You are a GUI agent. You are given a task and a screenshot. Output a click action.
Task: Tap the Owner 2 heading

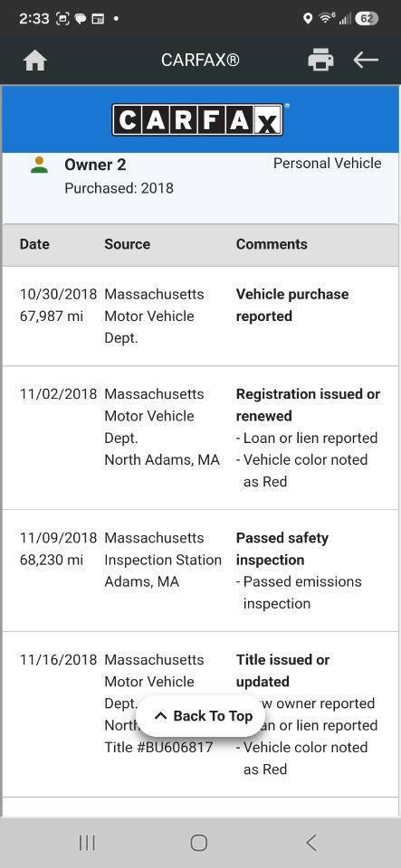[x=95, y=165]
